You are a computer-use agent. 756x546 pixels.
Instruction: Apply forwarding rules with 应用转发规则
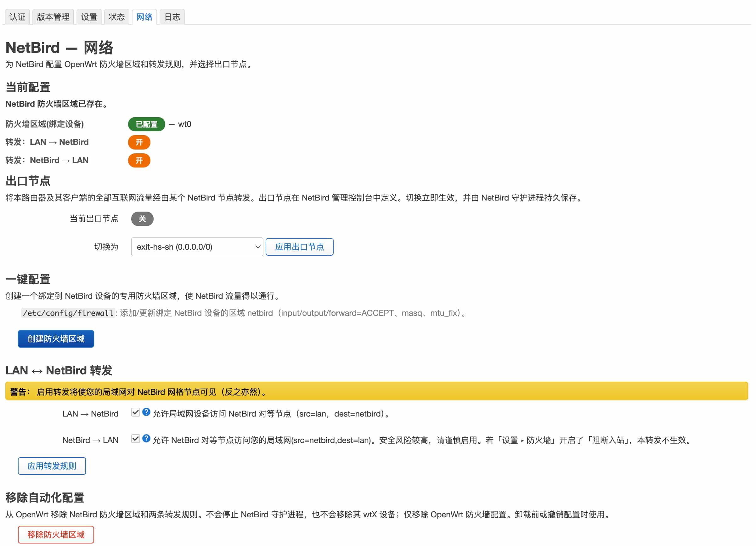tap(52, 466)
